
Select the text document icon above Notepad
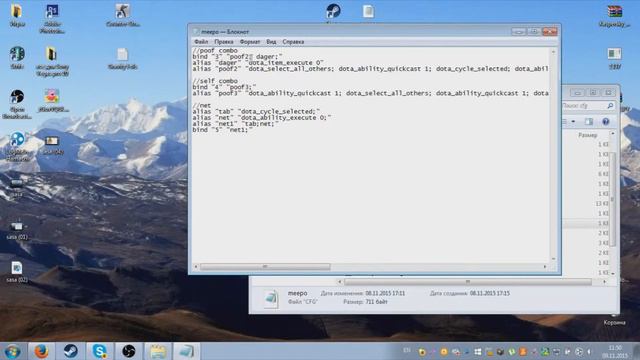click(368, 11)
